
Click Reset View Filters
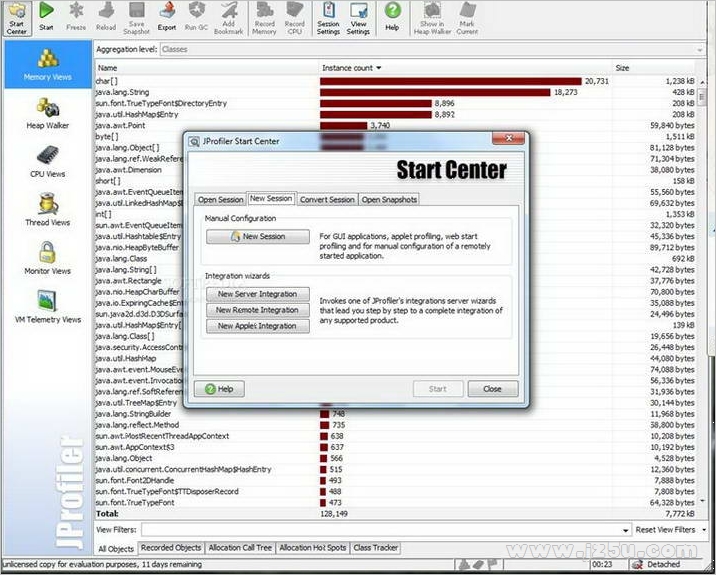pyautogui.click(x=665, y=530)
